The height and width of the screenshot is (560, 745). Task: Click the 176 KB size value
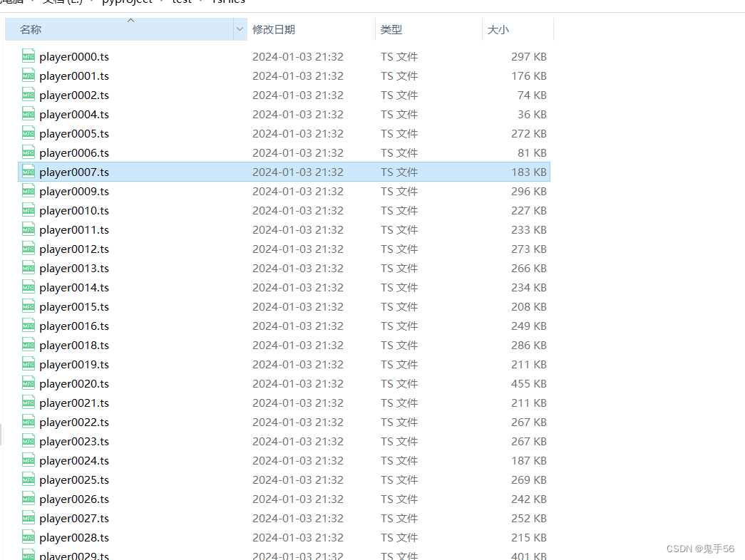[x=529, y=76]
